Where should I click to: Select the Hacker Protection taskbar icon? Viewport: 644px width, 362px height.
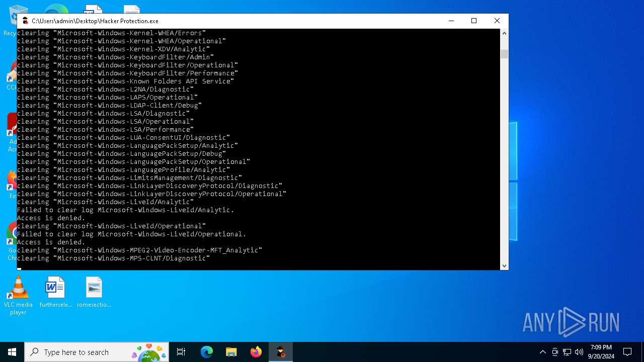(281, 352)
